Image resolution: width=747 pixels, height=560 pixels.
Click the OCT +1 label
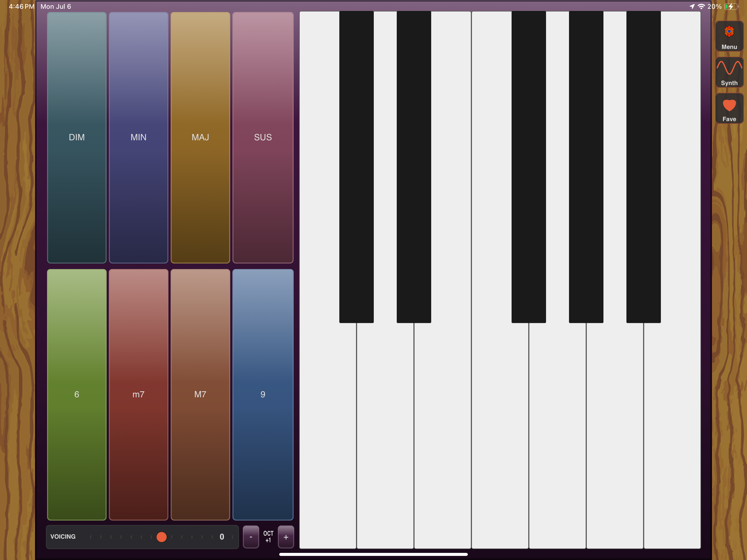tap(269, 537)
